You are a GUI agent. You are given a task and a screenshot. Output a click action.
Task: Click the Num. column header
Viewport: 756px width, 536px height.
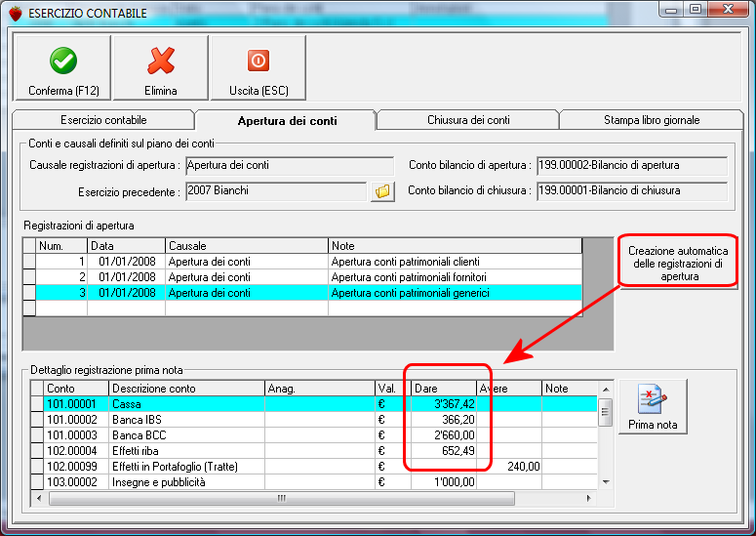point(61,246)
